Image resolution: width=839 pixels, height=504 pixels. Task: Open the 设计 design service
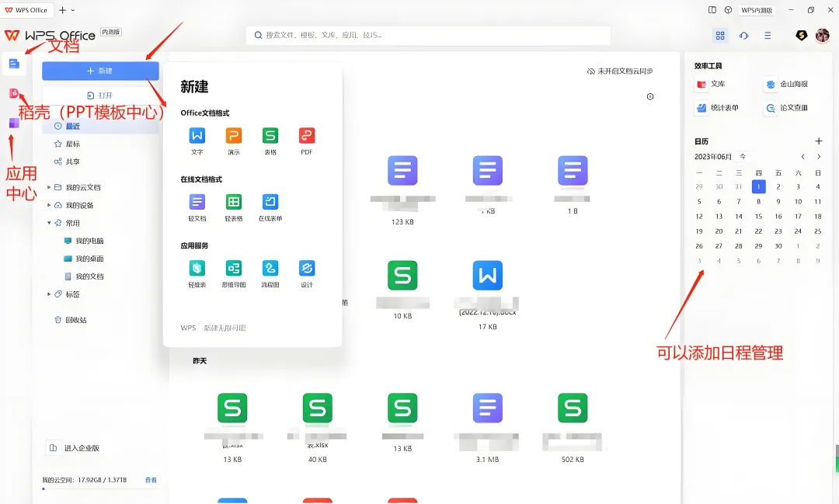pos(307,274)
